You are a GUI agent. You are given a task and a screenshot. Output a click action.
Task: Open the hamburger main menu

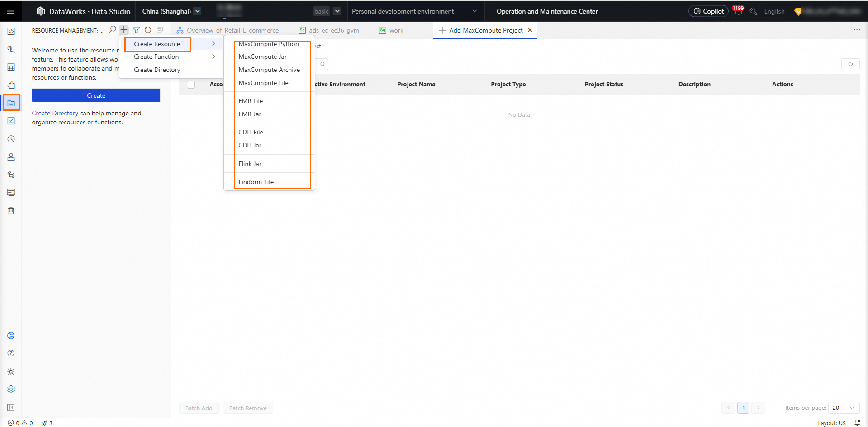(x=11, y=11)
